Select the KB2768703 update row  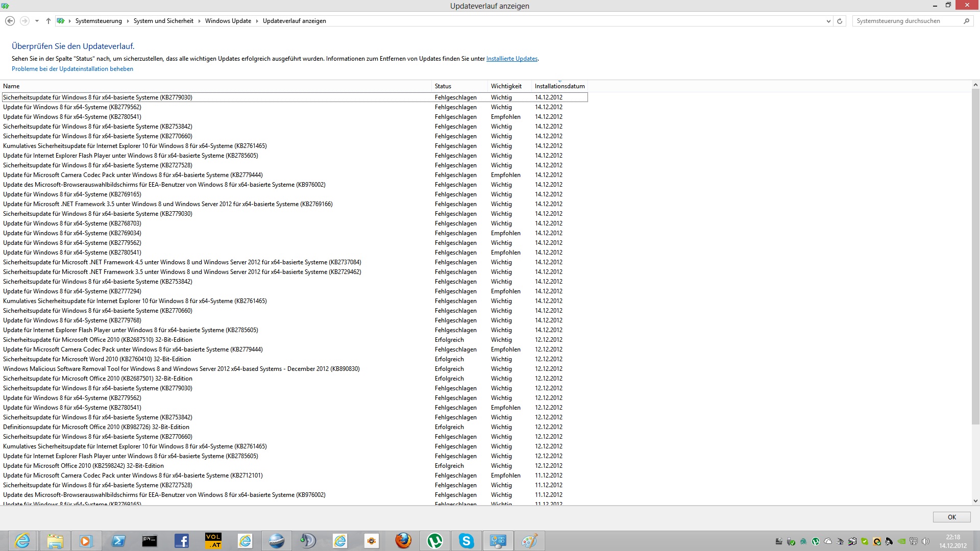[x=295, y=223]
